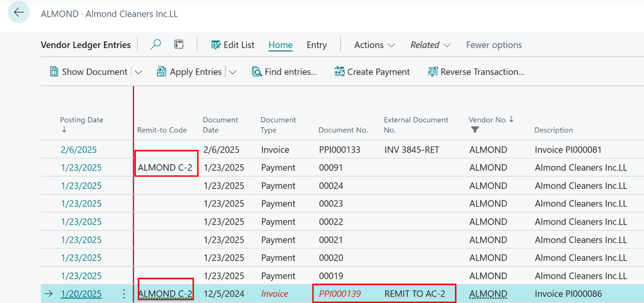
Task: Open posting date link for payment 00019
Action: point(81,276)
